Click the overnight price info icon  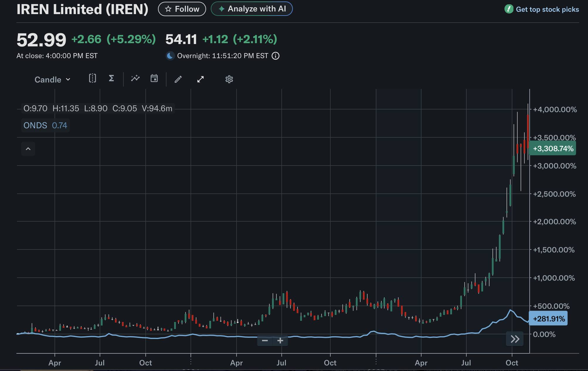(x=276, y=56)
